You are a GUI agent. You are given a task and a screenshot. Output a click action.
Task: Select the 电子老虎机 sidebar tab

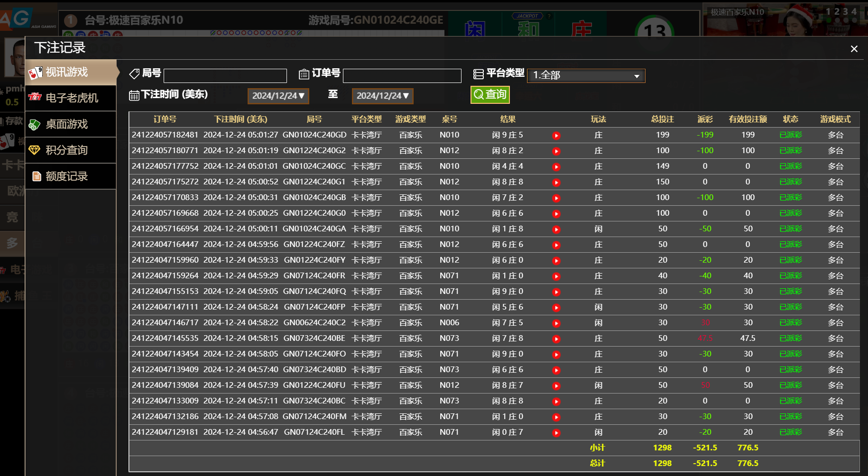point(71,98)
